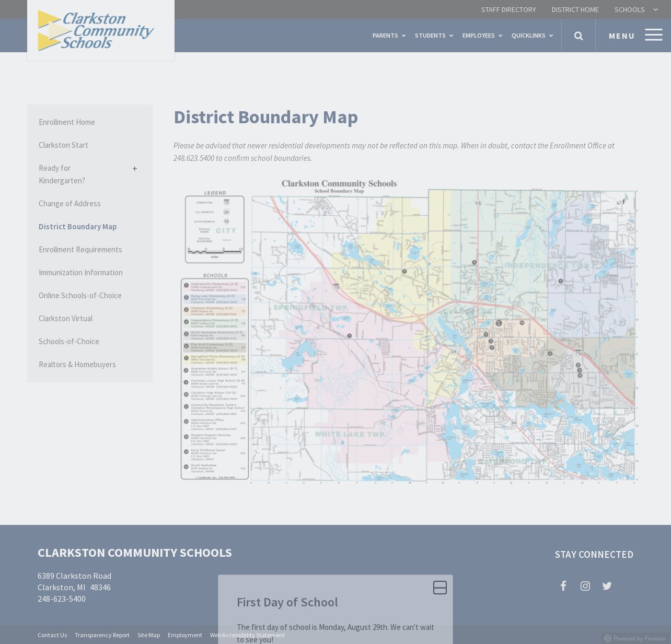Open the site search magnifier icon

tap(579, 36)
